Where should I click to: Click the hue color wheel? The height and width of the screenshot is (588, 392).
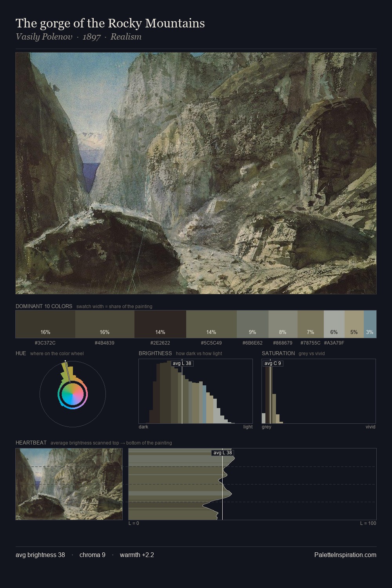coord(73,394)
